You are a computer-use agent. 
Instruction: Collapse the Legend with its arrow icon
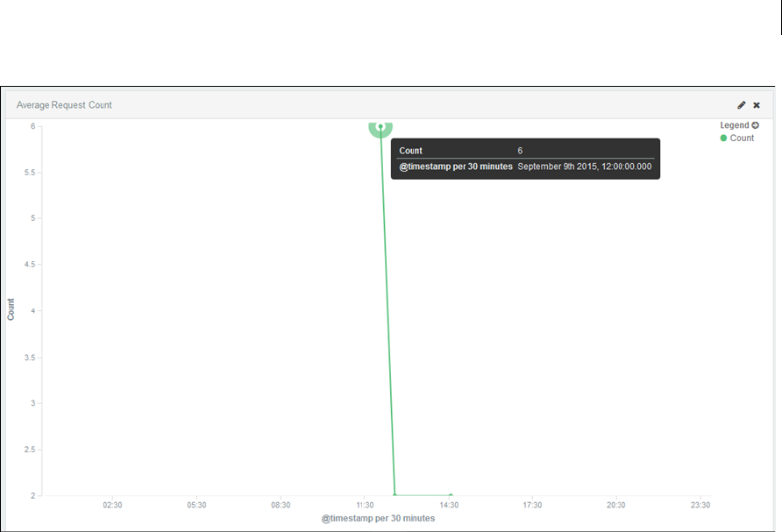point(755,125)
